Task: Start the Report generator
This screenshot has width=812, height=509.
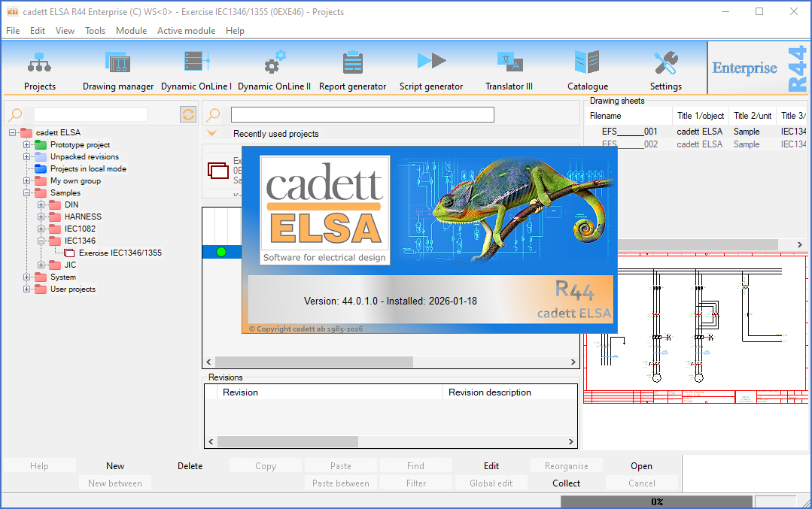Action: (352, 68)
